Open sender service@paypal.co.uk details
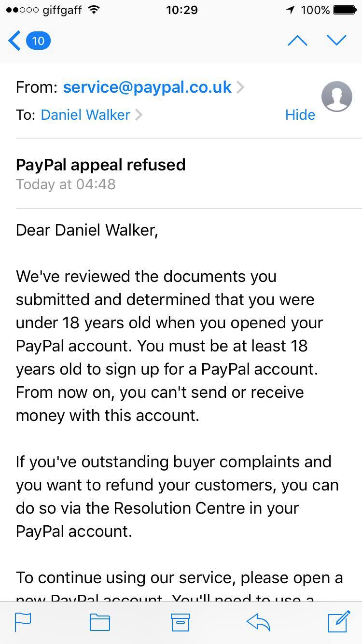Image resolution: width=362 pixels, height=644 pixels. pyautogui.click(x=147, y=87)
